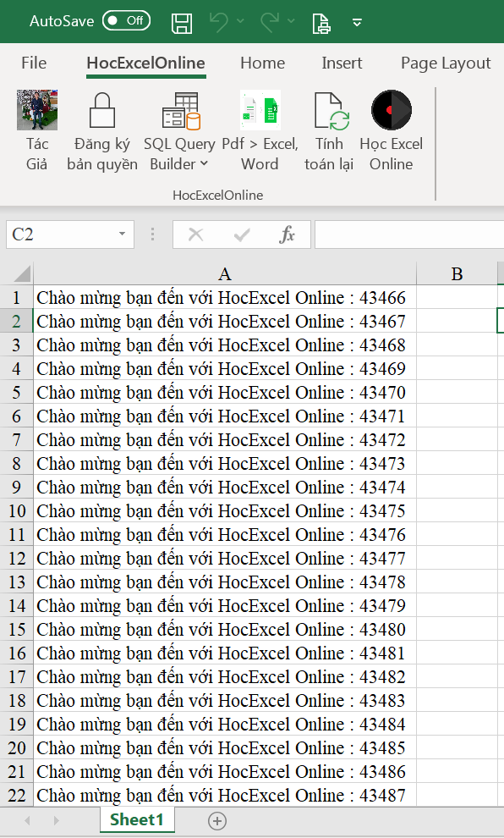The height and width of the screenshot is (838, 504).
Task: Switch to the Insert tab
Action: pos(342,63)
